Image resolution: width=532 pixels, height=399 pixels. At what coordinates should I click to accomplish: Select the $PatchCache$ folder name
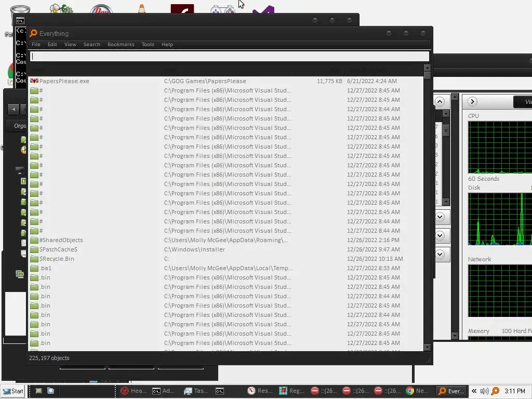pyautogui.click(x=58, y=249)
